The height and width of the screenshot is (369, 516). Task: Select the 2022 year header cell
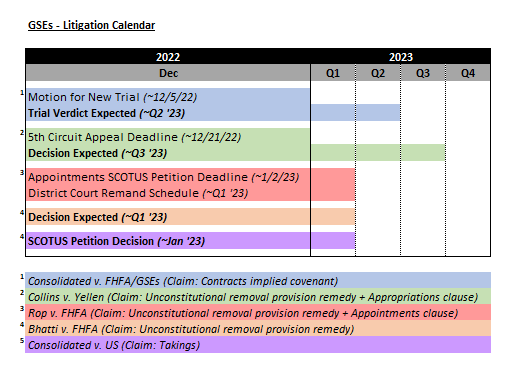pyautogui.click(x=168, y=57)
